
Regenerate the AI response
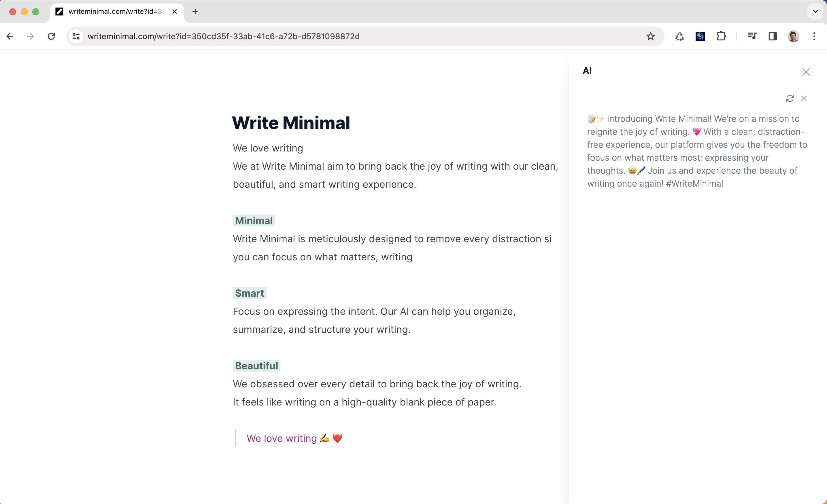click(790, 98)
